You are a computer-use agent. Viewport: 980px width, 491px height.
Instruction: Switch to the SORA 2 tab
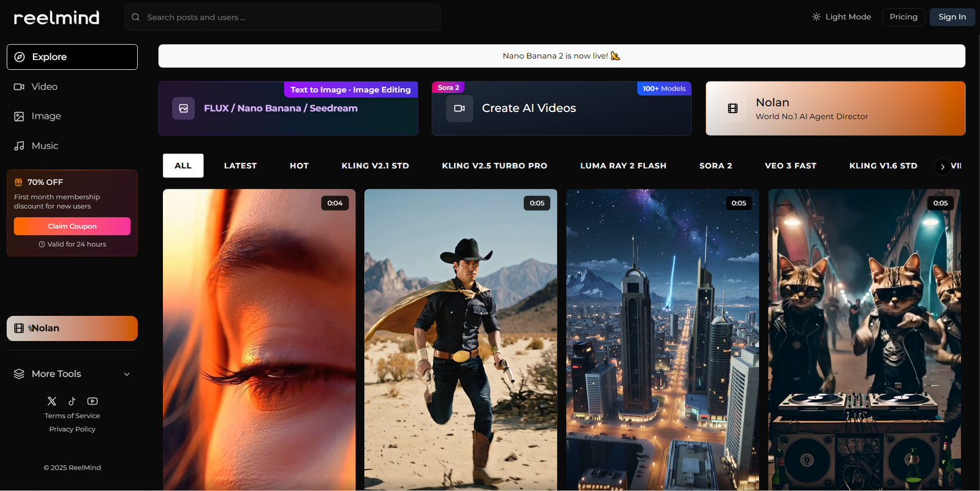[715, 166]
